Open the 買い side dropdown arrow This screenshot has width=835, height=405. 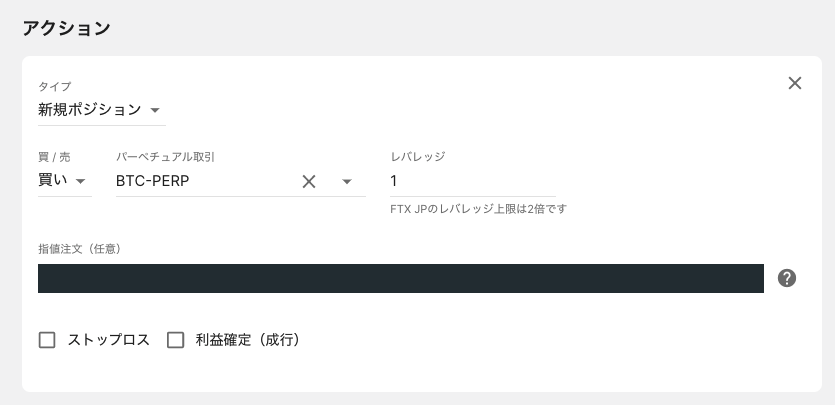point(80,181)
